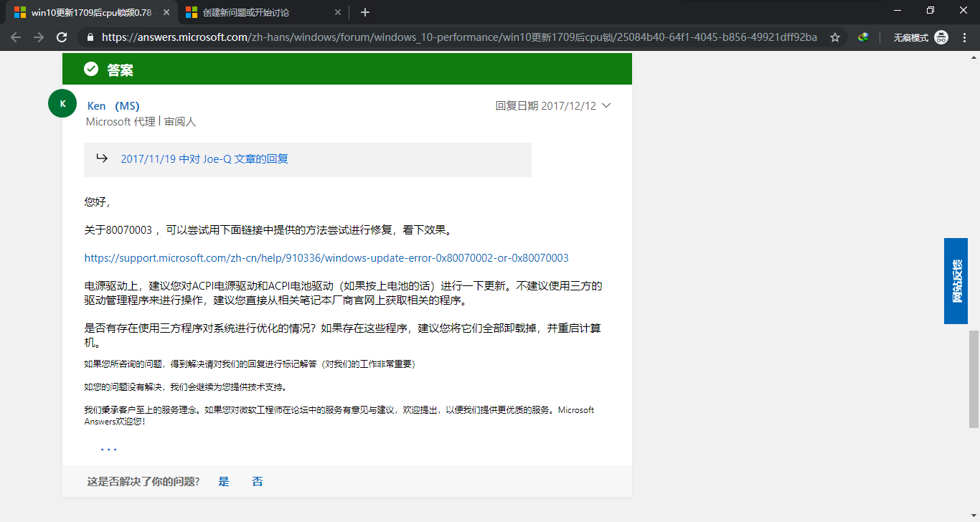
Task: Open the Chrome three-dot menu
Action: pos(964,37)
